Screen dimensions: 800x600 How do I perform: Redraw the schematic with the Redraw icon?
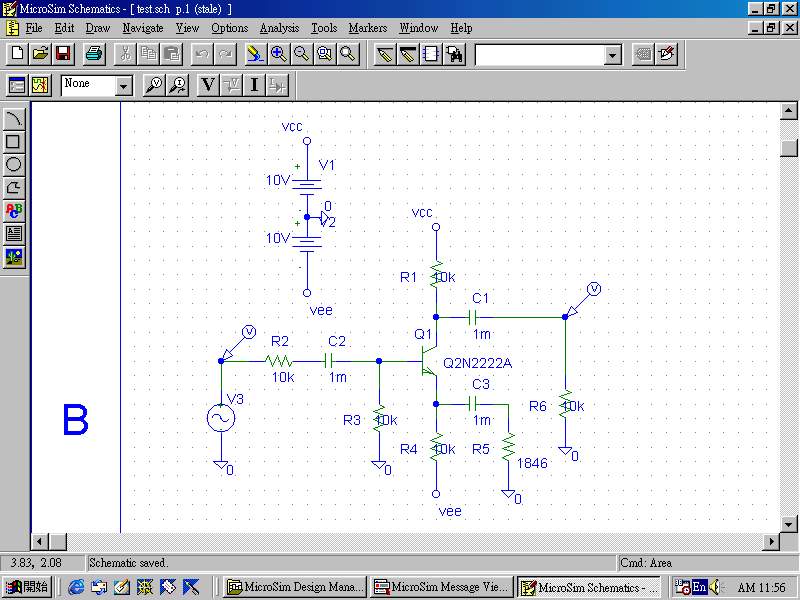click(255, 54)
